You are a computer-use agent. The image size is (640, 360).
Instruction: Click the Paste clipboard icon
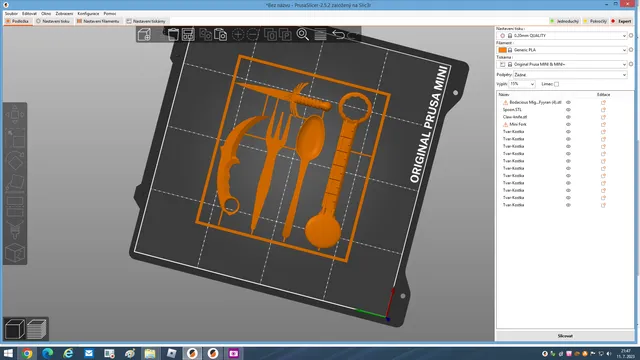[x=220, y=35]
